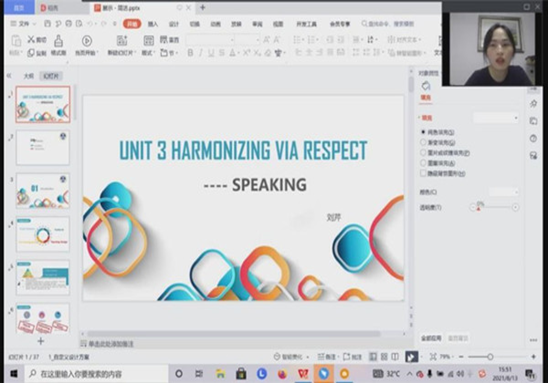
Task: Switch to slide sorter grid view icon
Action: (384, 356)
